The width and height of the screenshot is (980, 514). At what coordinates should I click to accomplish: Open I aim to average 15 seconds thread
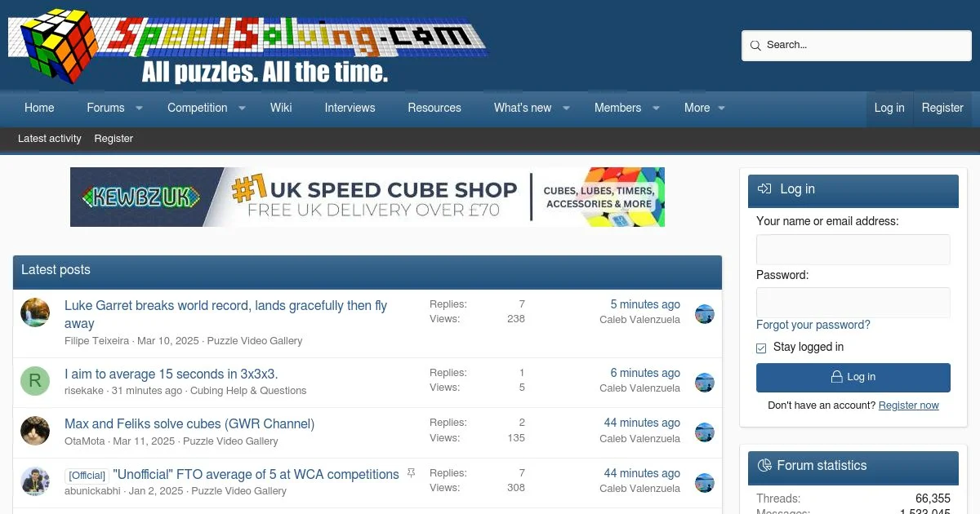tap(171, 374)
